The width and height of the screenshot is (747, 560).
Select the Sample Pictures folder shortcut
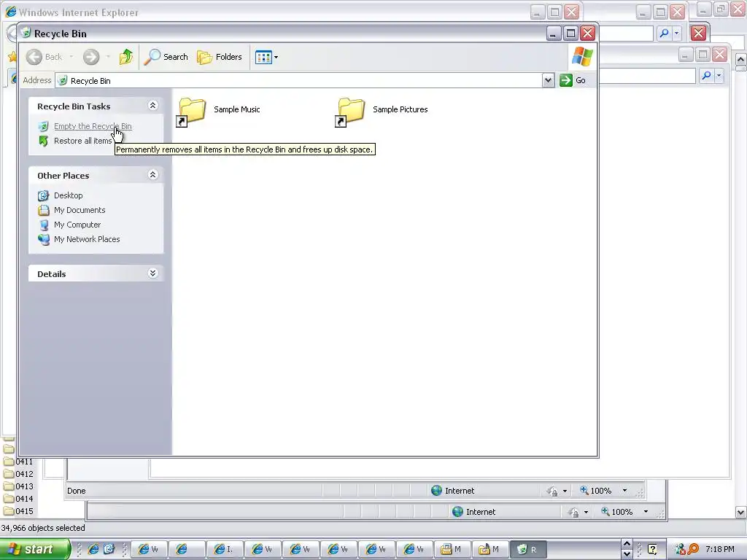point(381,112)
